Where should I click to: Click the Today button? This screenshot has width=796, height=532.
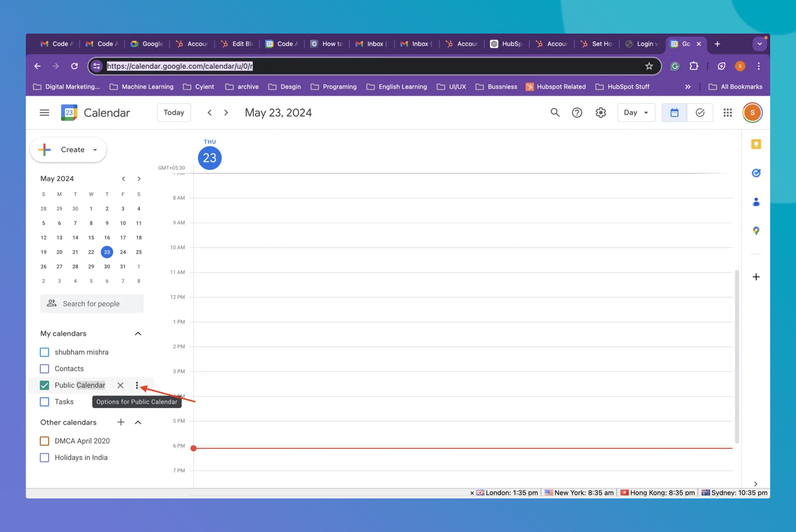(174, 113)
